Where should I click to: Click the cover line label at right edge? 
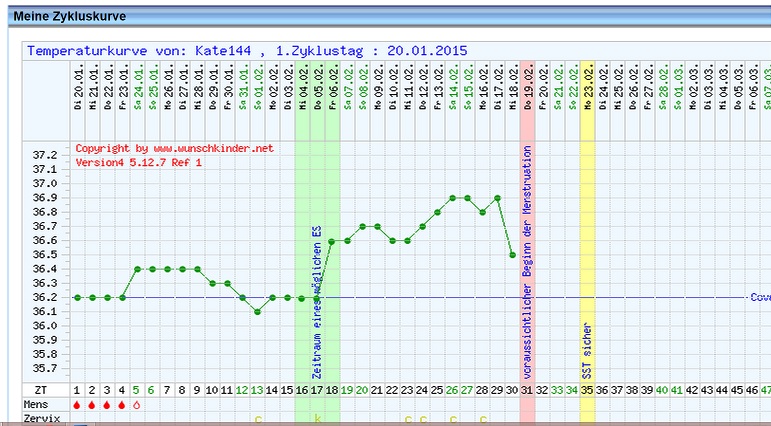coord(760,297)
